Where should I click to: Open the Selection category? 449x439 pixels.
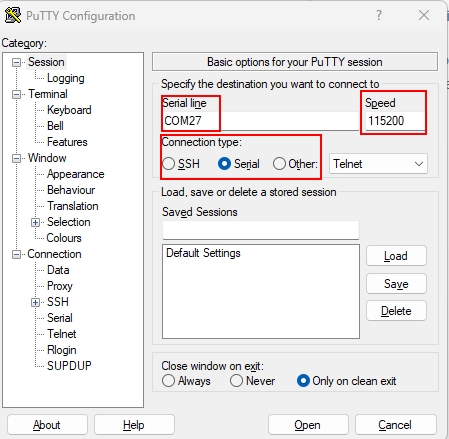coord(69,222)
